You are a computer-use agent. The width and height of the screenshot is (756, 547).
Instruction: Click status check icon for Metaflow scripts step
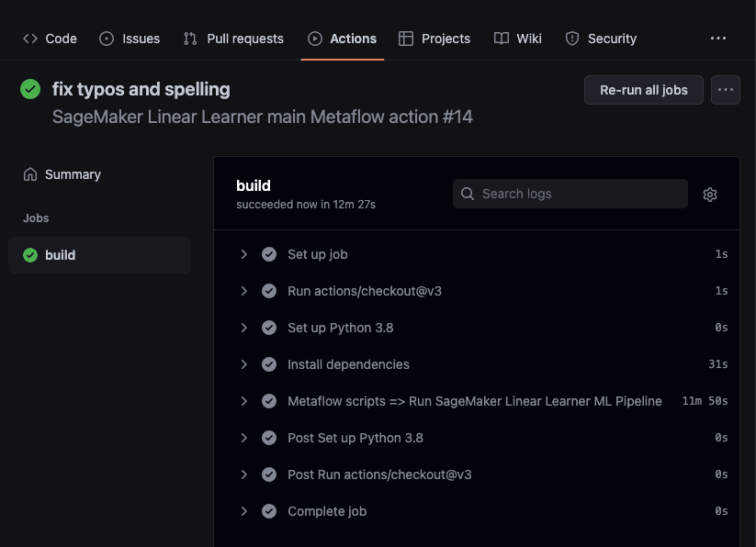pos(269,401)
